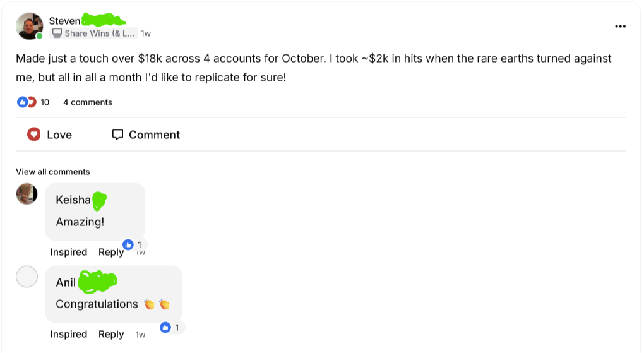Open the three-dot post options menu
644x353 pixels.
620,27
